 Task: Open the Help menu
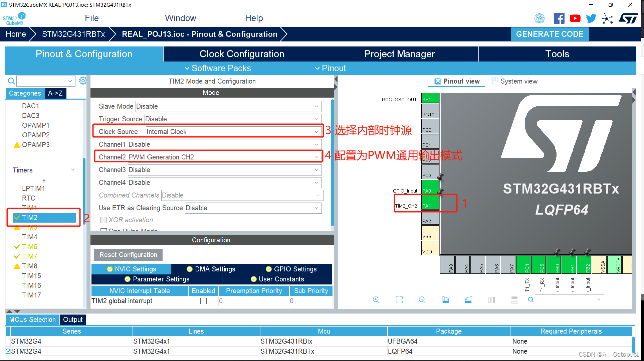(x=254, y=18)
